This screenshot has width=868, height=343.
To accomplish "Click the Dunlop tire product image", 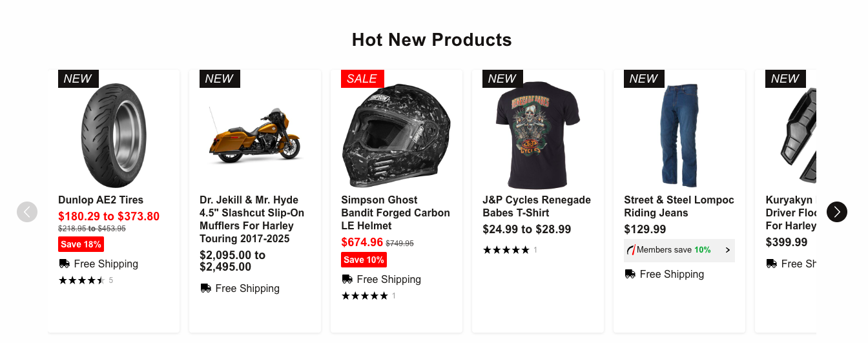I will (114, 135).
